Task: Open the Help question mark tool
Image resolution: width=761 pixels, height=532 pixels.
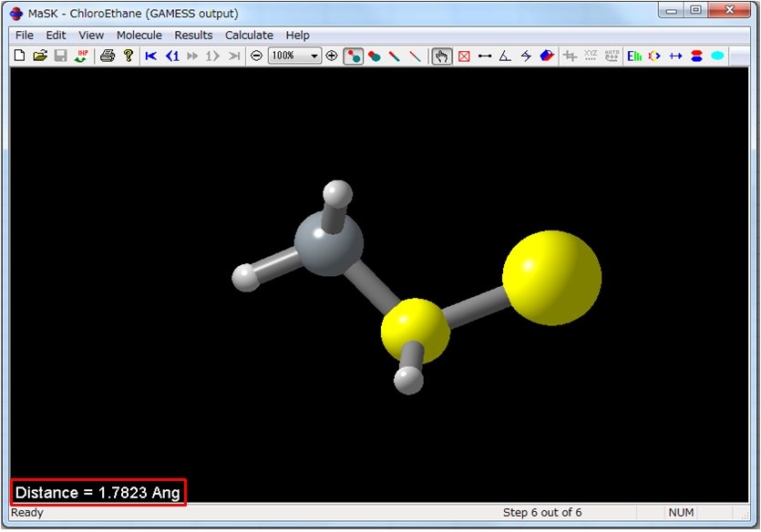Action: tap(129, 56)
